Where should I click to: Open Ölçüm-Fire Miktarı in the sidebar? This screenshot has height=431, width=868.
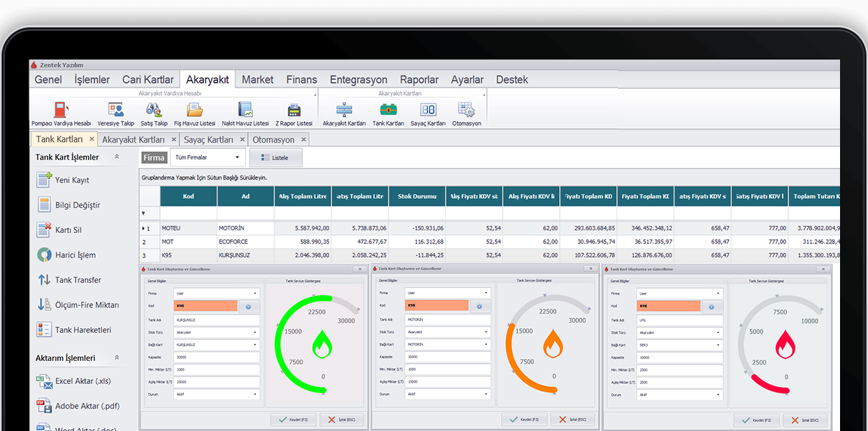coord(86,305)
